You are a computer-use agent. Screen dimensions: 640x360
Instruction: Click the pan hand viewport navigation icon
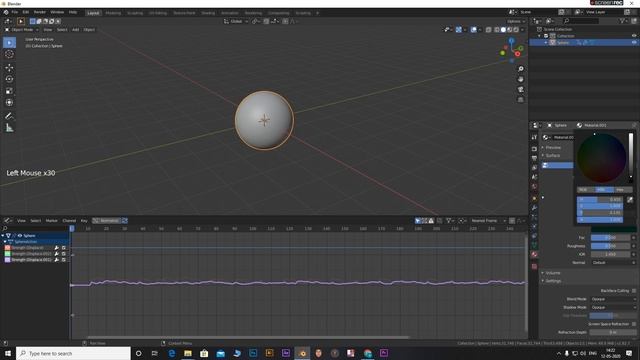[x=520, y=79]
